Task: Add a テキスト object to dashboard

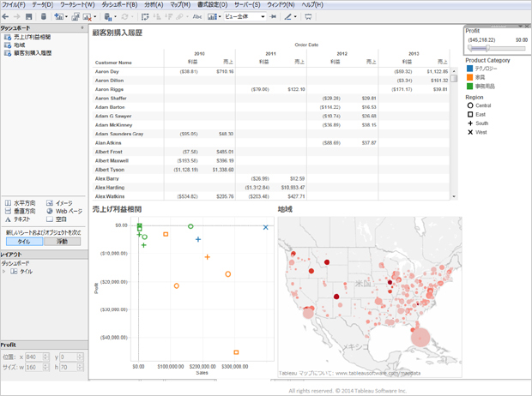Action: (x=21, y=219)
